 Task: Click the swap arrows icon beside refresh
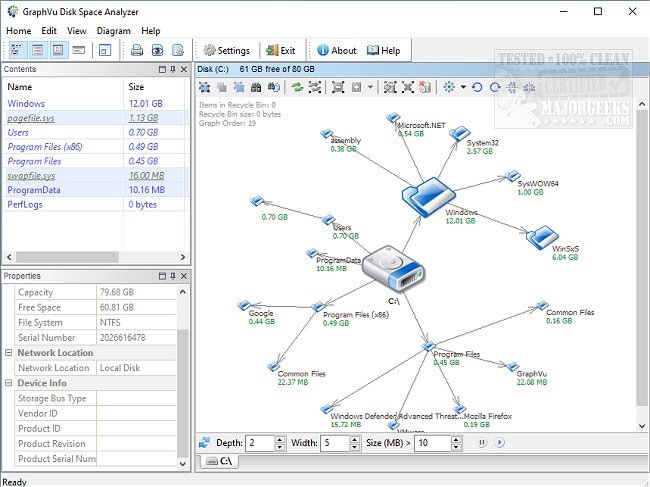point(315,87)
